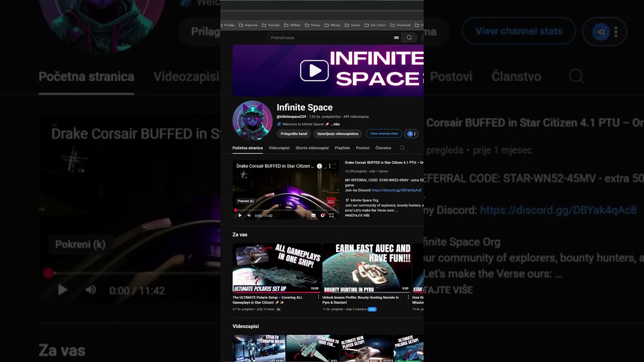Switch to the Shorts videozapisi tab

(312, 148)
